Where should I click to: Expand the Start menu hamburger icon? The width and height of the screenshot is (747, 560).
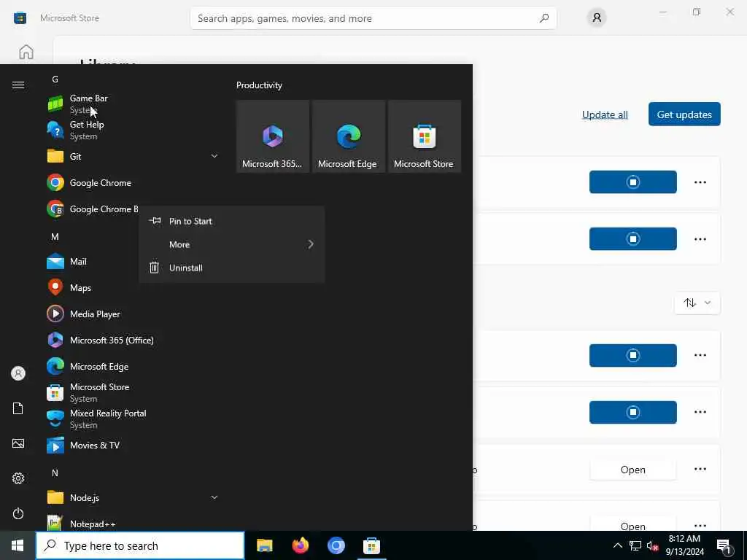(18, 85)
